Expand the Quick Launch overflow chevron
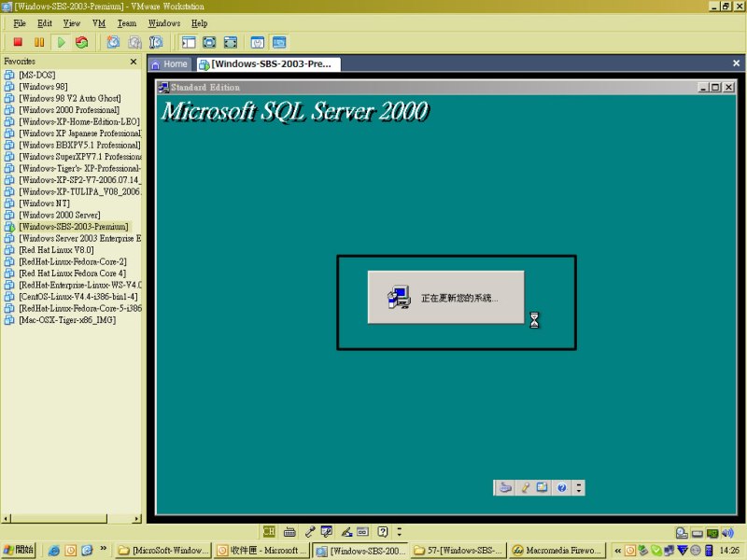The height and width of the screenshot is (560, 747). click(x=104, y=549)
